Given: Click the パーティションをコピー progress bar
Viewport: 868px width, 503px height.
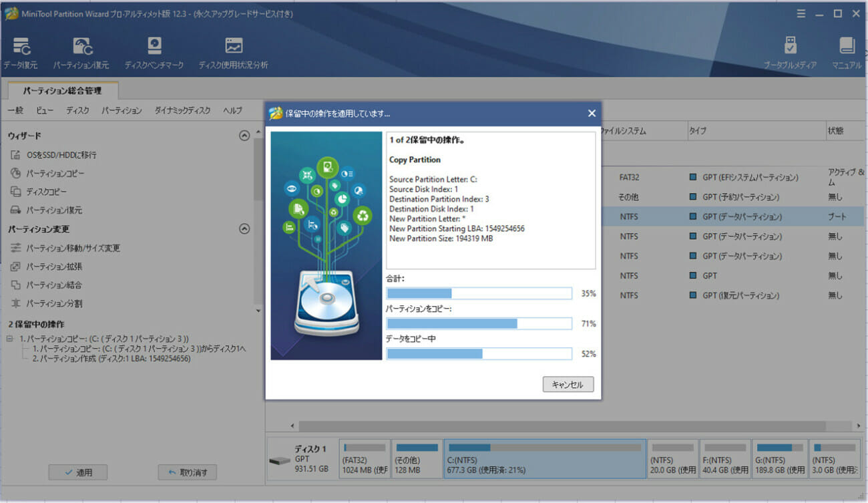Looking at the screenshot, I should click(x=479, y=323).
